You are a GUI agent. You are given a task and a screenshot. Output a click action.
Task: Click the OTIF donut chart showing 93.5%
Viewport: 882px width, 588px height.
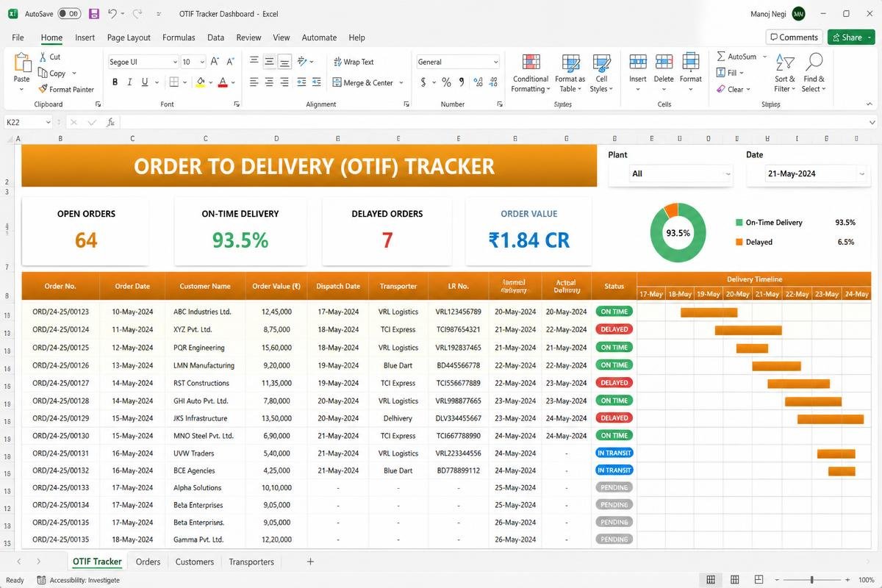[678, 233]
